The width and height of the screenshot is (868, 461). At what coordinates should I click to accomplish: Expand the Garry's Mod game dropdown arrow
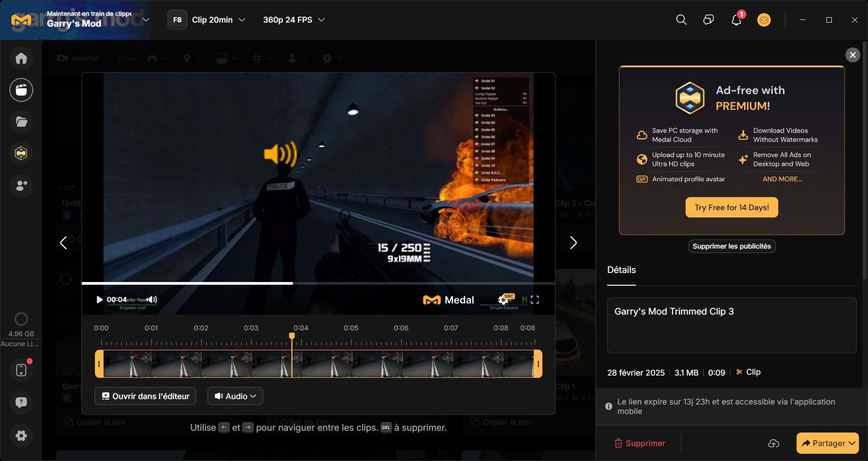pos(146,19)
